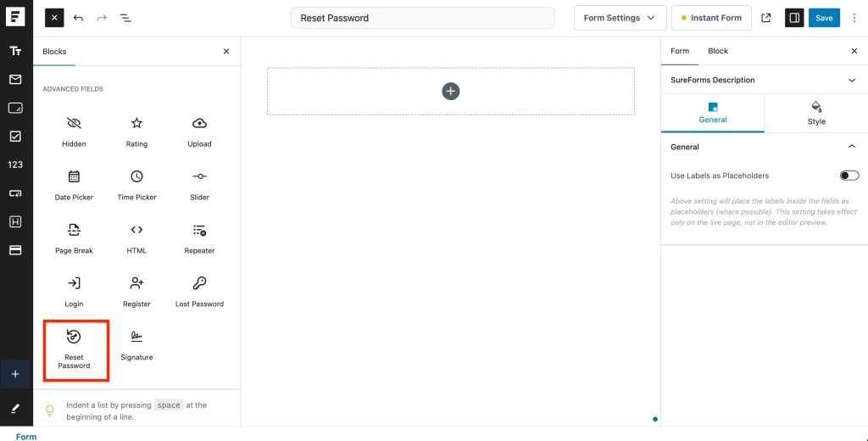Insert the Rating field block
This screenshot has width=868, height=441.
(x=136, y=131)
